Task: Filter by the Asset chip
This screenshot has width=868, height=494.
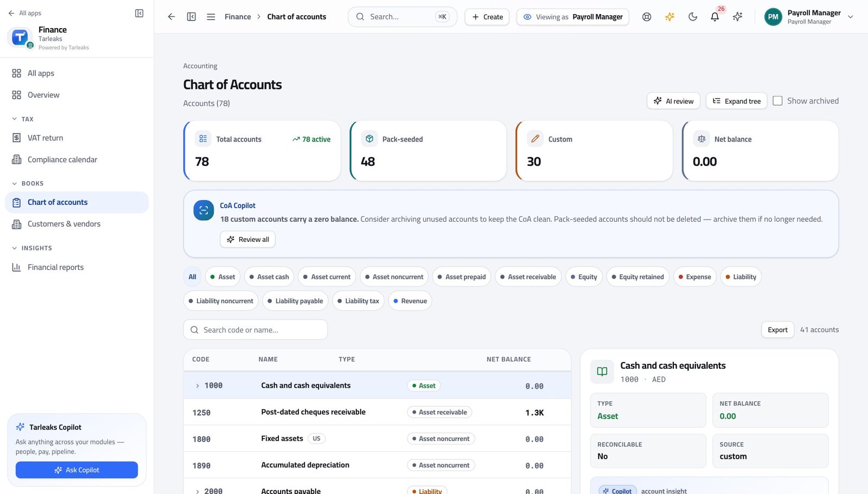Action: [x=222, y=277]
